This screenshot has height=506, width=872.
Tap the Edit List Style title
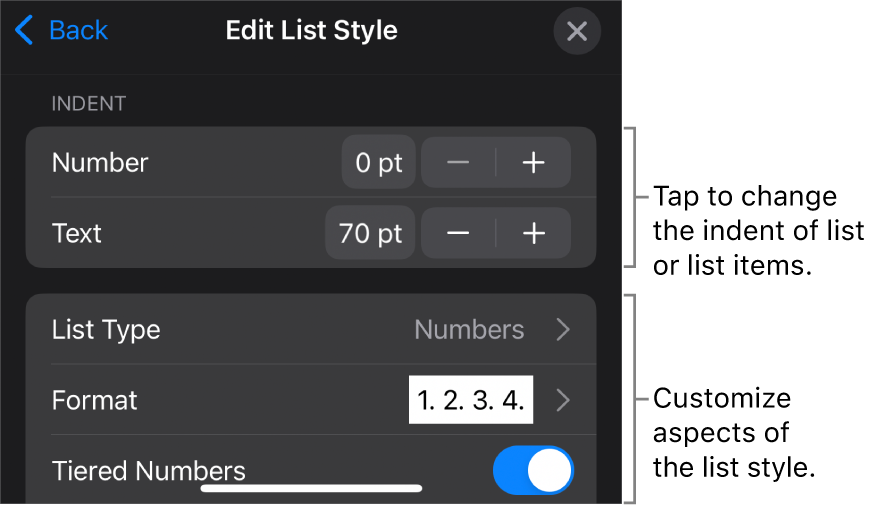(311, 31)
